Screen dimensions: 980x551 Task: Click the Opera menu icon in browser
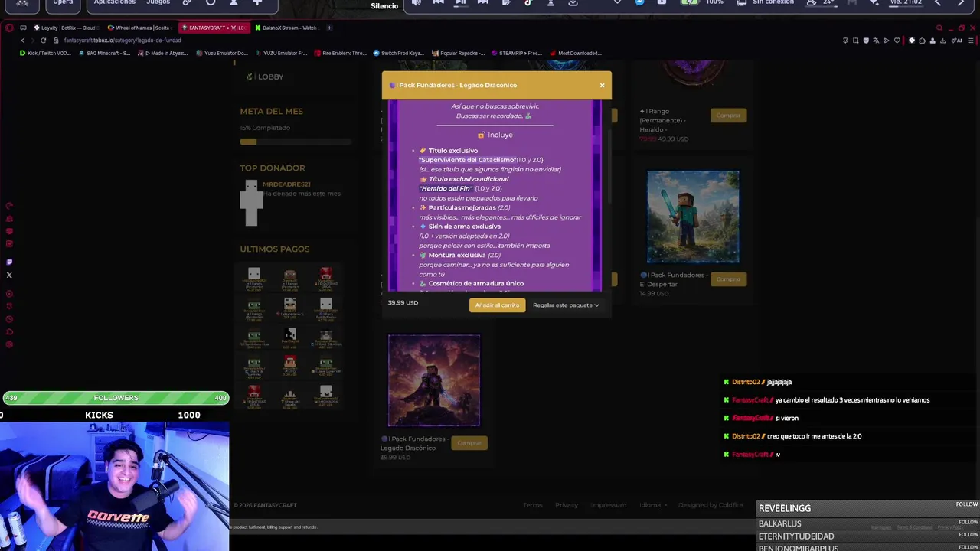click(8, 28)
